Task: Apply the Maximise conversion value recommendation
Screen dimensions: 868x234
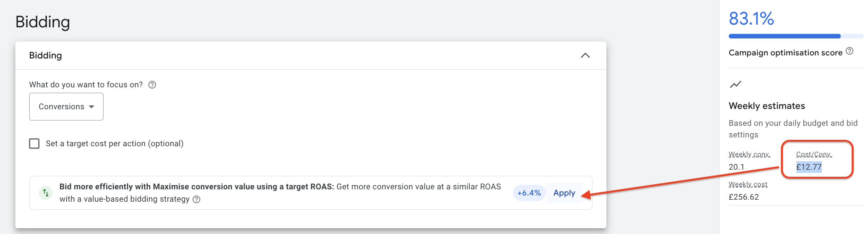Action: pyautogui.click(x=564, y=193)
